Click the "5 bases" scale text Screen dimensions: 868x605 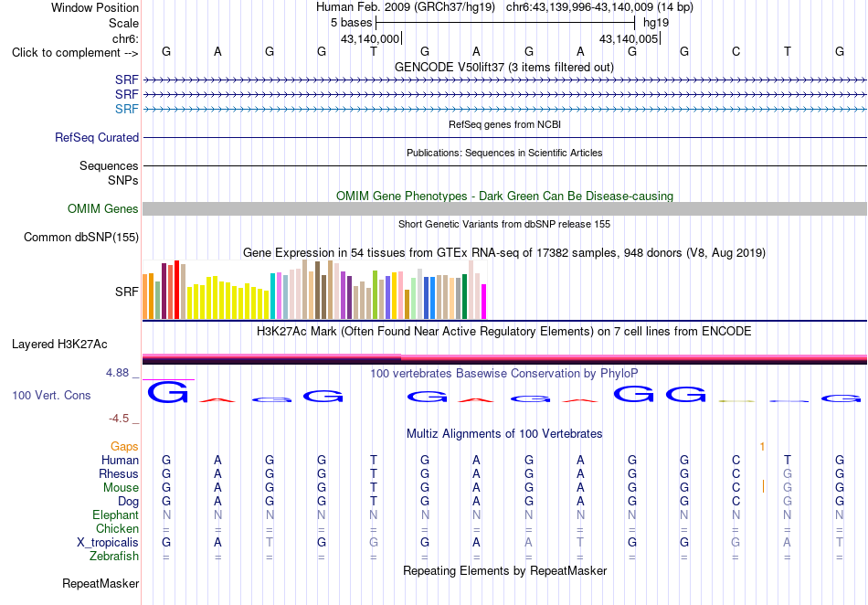coord(352,23)
